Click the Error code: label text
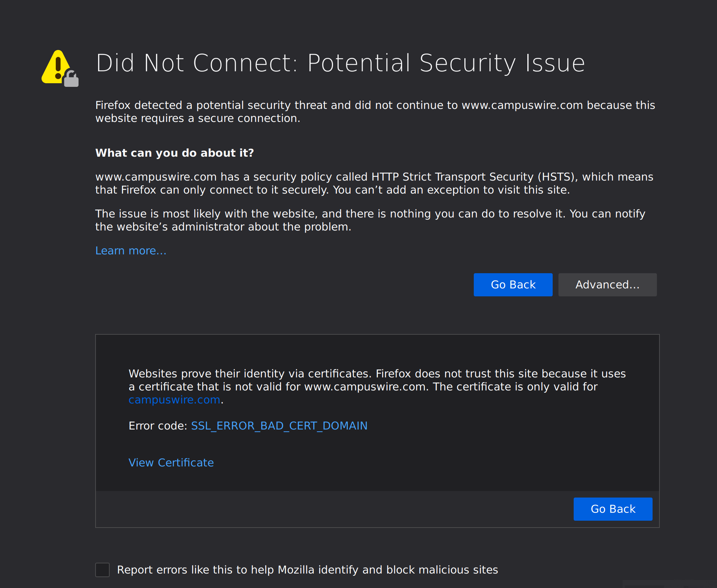 (158, 426)
